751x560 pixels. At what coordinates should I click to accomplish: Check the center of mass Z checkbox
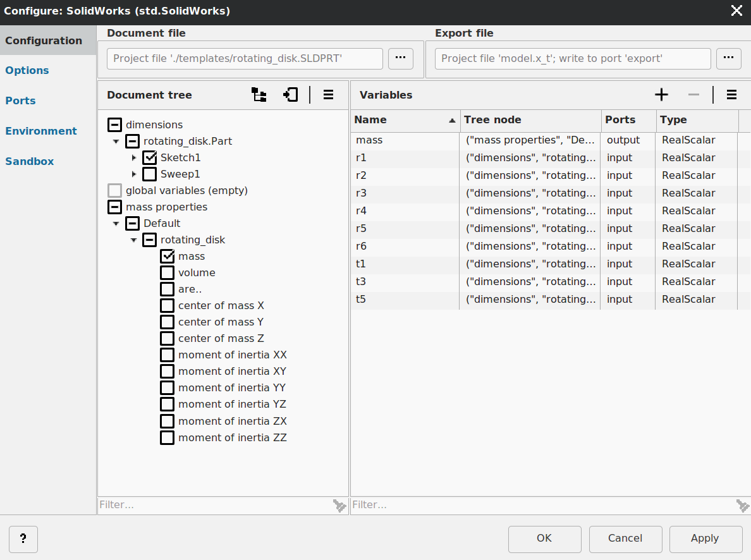pos(167,339)
